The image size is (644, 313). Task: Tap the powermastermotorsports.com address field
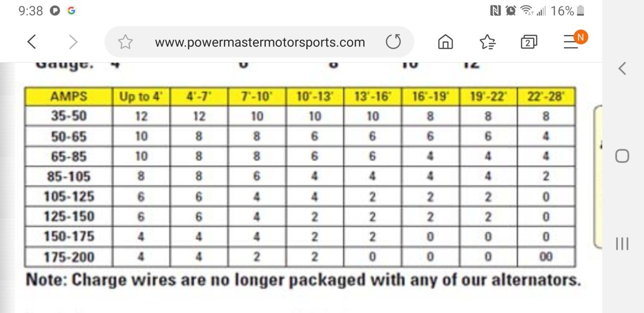tap(260, 42)
